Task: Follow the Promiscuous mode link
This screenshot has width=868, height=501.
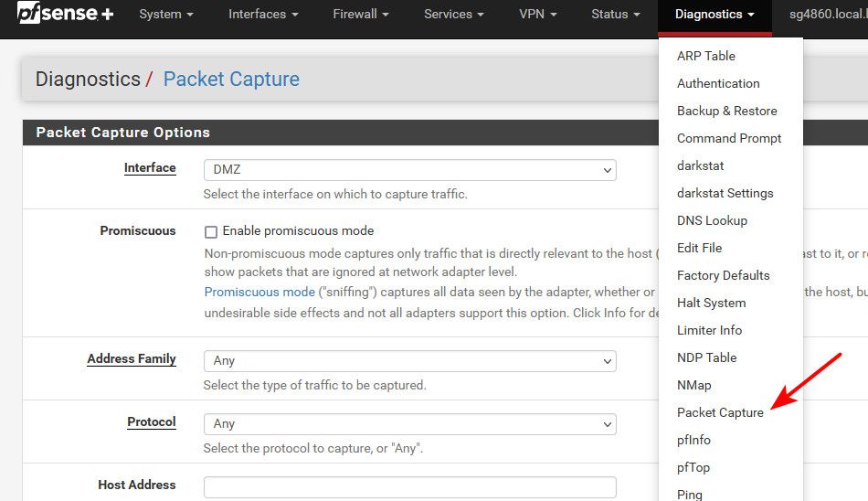Action: pos(259,292)
